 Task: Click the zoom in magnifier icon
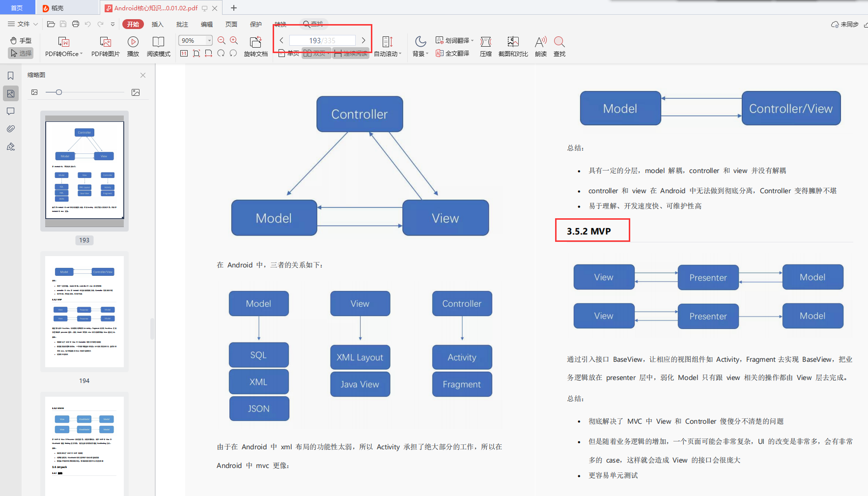coord(234,40)
